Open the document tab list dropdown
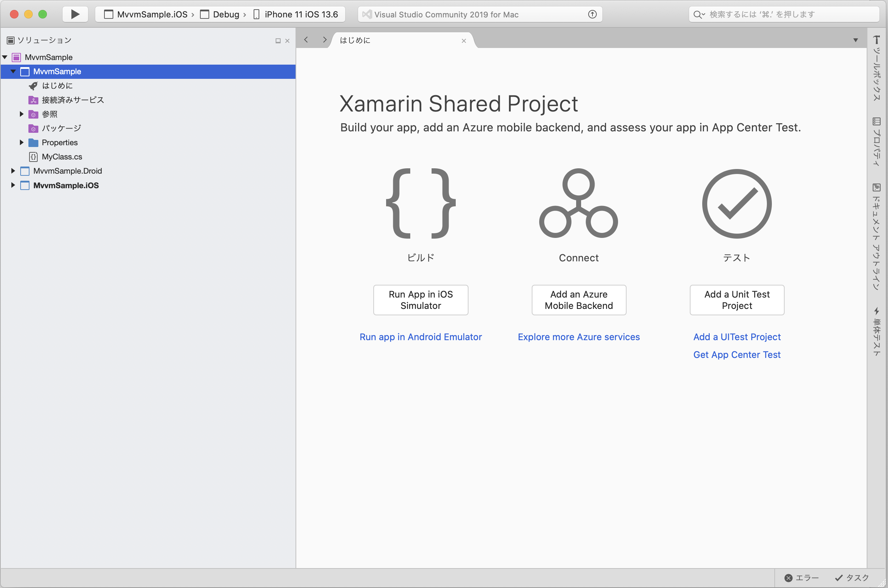The width and height of the screenshot is (888, 588). [855, 40]
